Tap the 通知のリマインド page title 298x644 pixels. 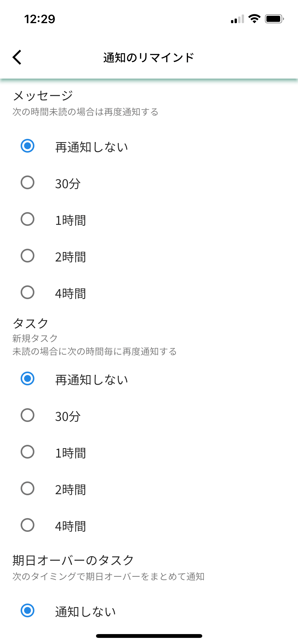[149, 57]
